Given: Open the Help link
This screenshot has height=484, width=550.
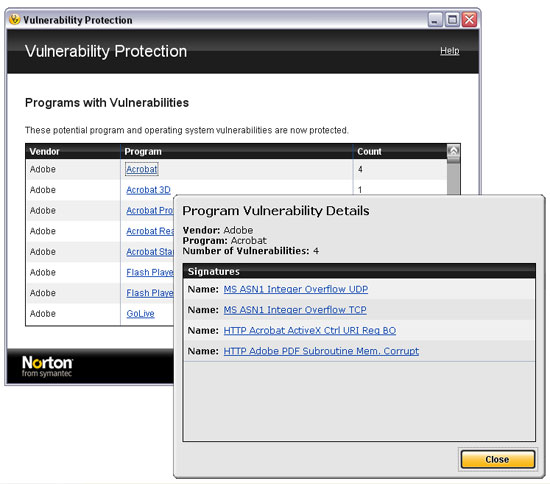Looking at the screenshot, I should tap(450, 51).
